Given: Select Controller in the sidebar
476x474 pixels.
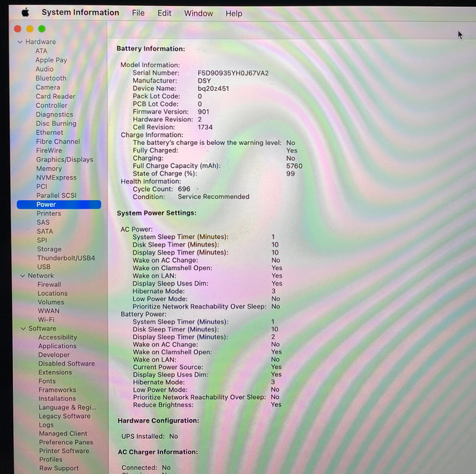Looking at the screenshot, I should point(51,106).
